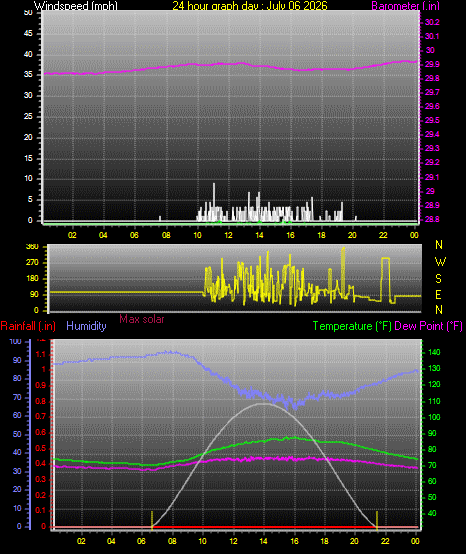Click the '16' hour label under the windspeed graph
This screenshot has height=554, width=466.
point(290,235)
